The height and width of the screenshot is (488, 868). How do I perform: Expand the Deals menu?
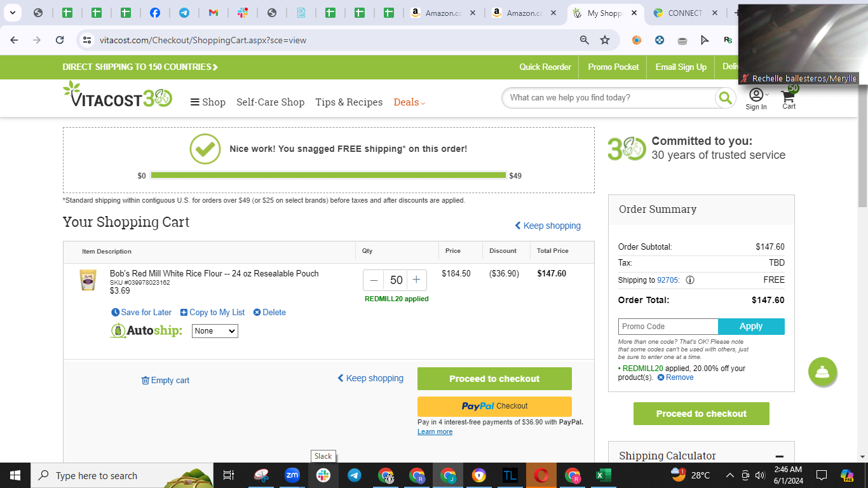(409, 102)
